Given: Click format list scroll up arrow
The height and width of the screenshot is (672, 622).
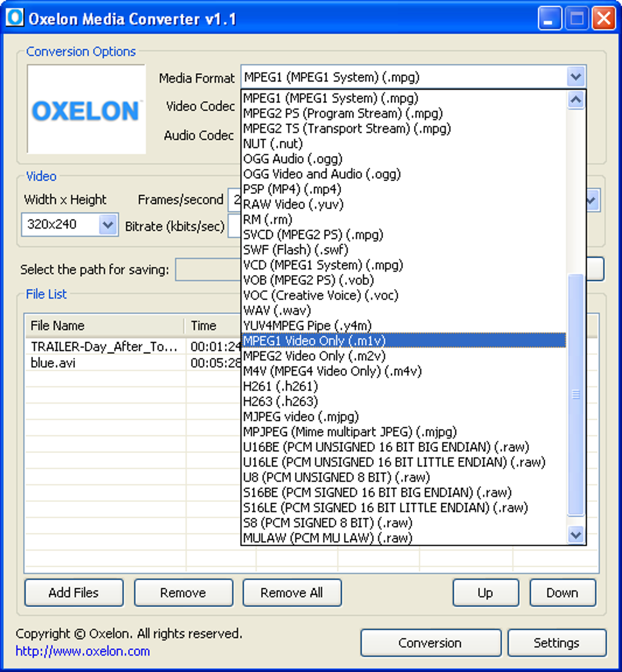Looking at the screenshot, I should point(576,100).
